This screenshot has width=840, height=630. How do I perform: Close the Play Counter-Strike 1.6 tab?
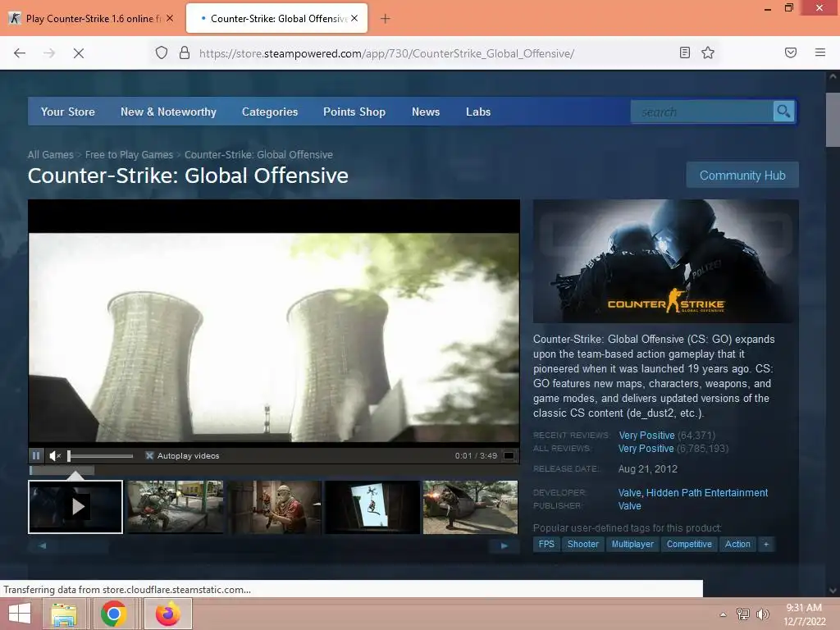click(170, 18)
